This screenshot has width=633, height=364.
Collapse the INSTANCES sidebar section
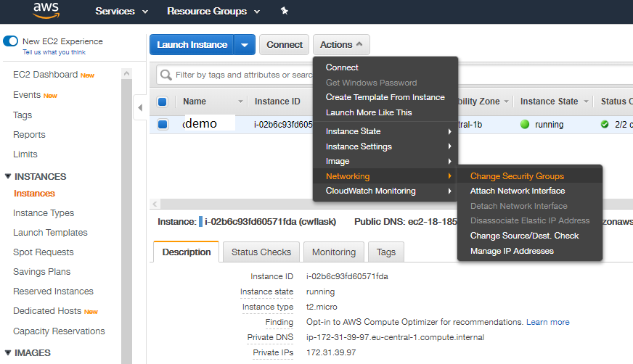tap(8, 176)
